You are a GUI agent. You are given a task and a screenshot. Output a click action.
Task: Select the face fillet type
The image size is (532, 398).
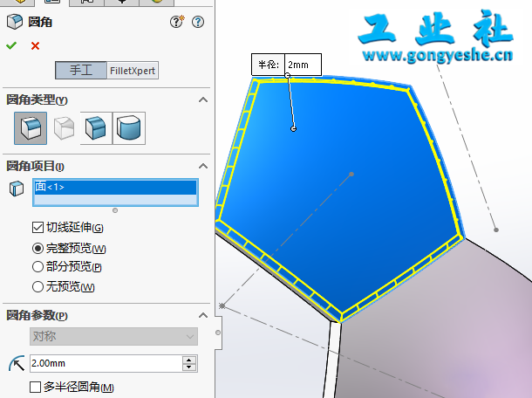coord(96,128)
